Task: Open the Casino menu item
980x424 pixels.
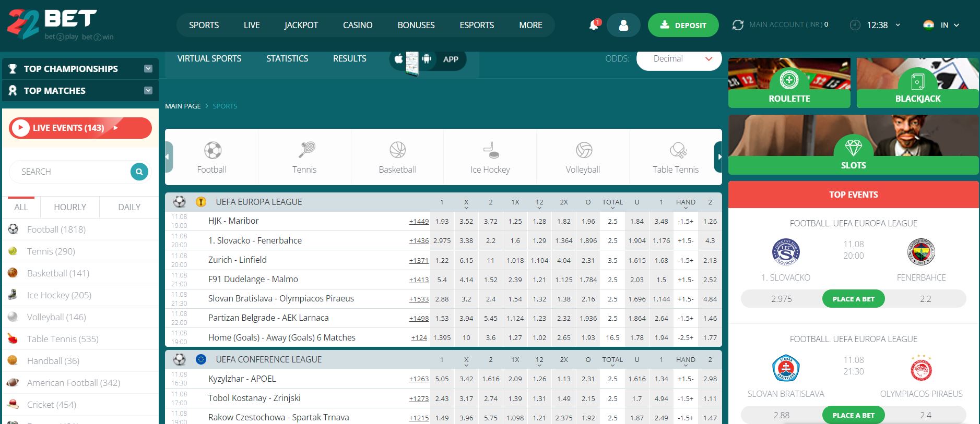Action: click(358, 25)
